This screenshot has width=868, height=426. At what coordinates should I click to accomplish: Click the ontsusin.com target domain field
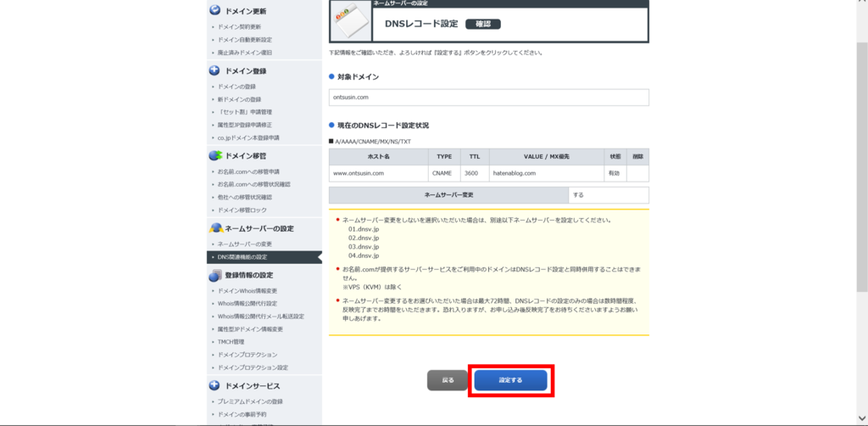click(489, 98)
